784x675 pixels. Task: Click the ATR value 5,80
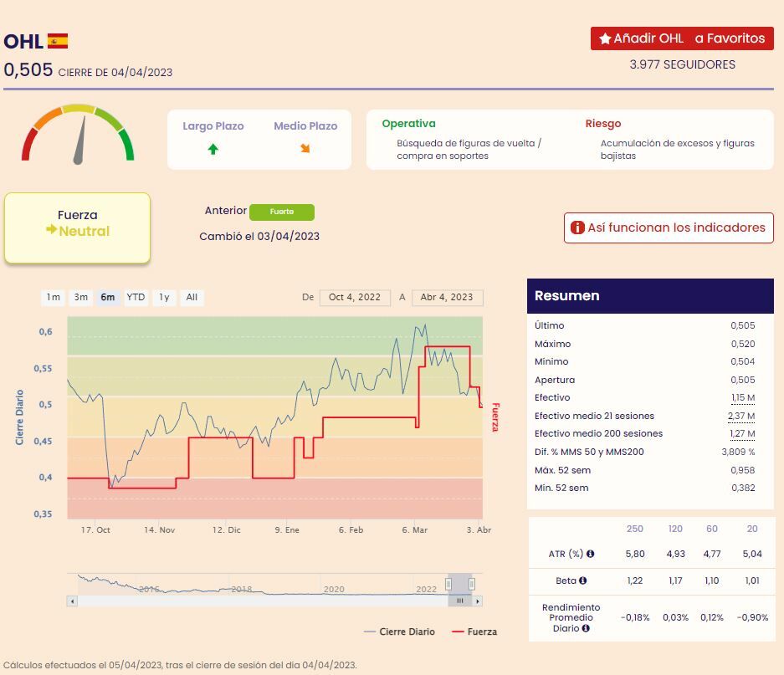(635, 554)
